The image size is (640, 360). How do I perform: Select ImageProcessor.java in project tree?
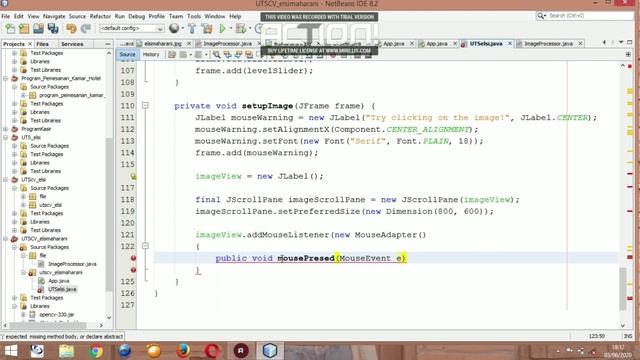pos(72,264)
